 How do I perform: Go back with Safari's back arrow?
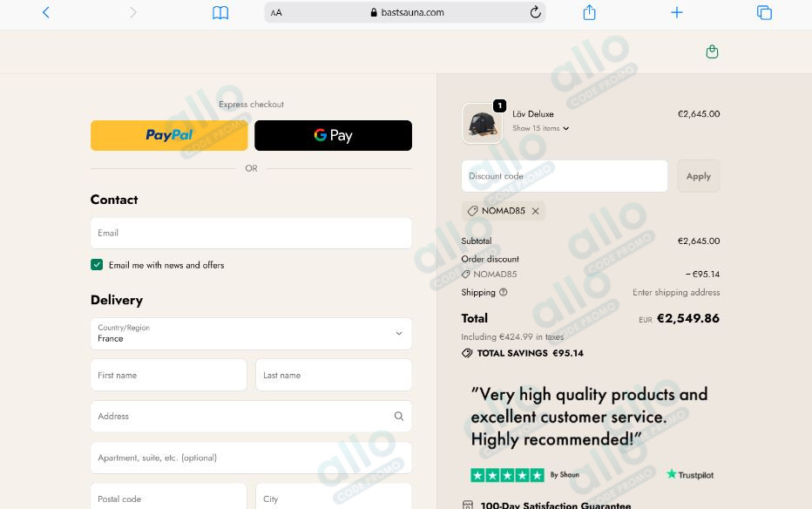tap(46, 12)
